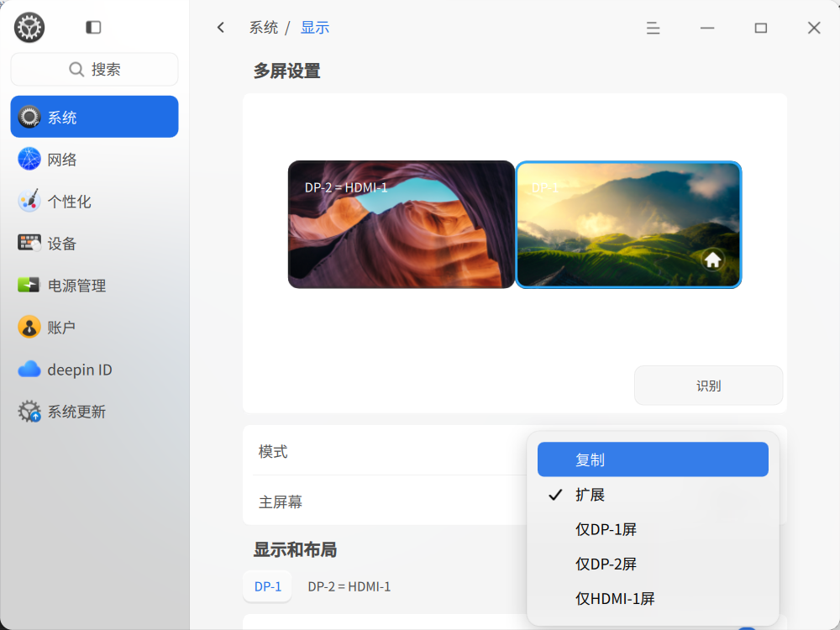This screenshot has width=840, height=630.
Task: Click the 识别 button
Action: tap(708, 386)
